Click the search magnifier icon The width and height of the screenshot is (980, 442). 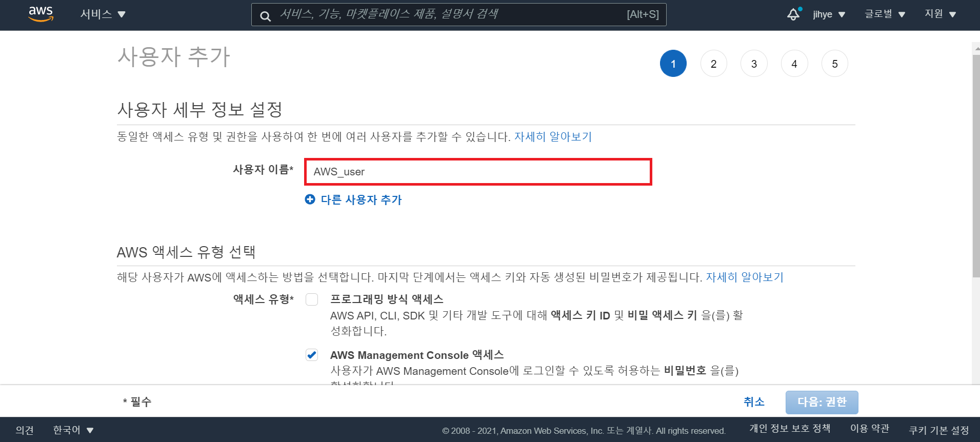click(x=265, y=16)
